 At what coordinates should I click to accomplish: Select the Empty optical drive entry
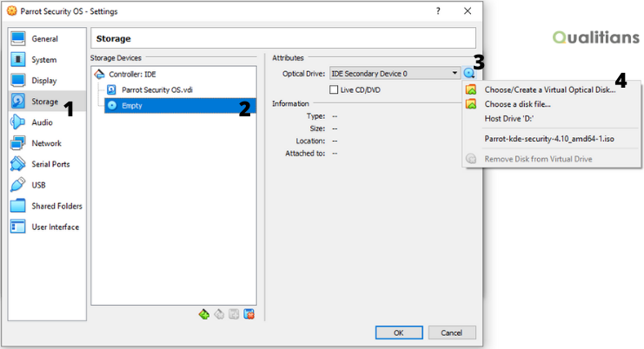180,105
